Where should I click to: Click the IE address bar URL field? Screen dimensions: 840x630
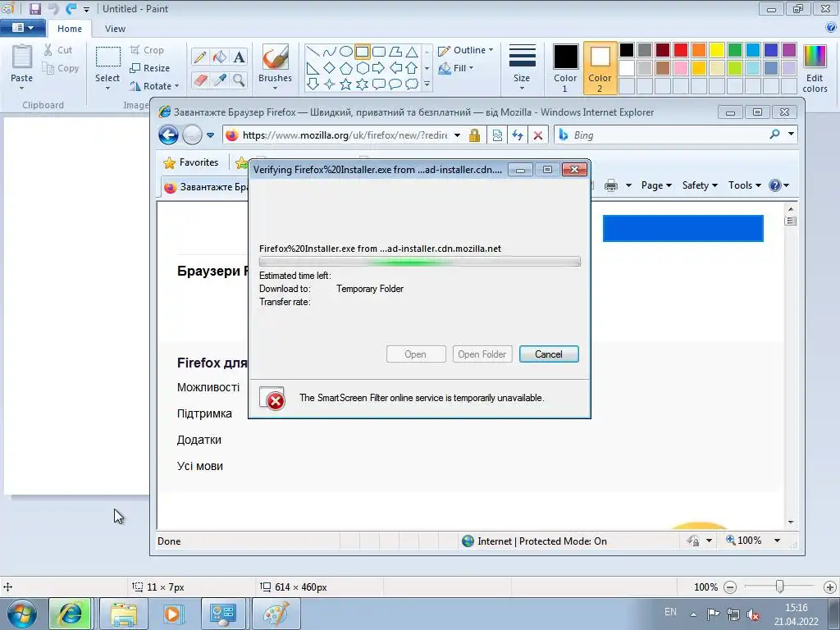[345, 135]
